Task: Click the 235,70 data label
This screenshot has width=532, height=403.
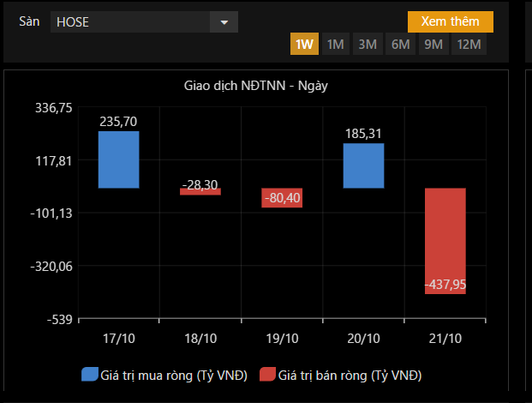Action: (x=118, y=123)
